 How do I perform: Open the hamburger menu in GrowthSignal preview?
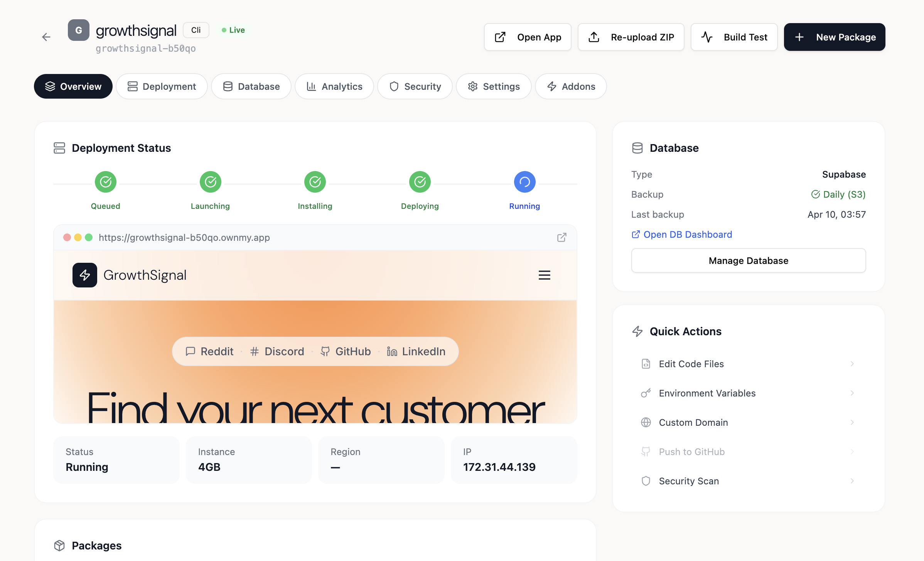tap(544, 275)
